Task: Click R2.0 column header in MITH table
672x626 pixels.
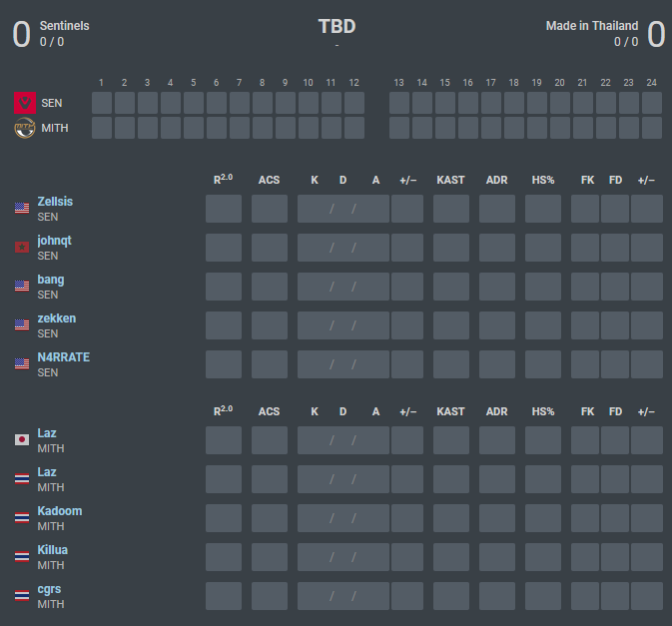Action: pos(223,410)
